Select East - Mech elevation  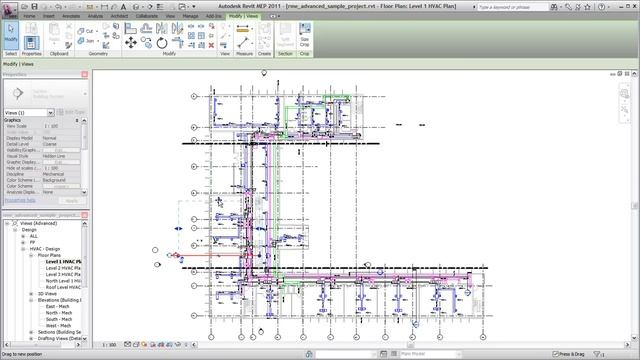click(x=58, y=307)
